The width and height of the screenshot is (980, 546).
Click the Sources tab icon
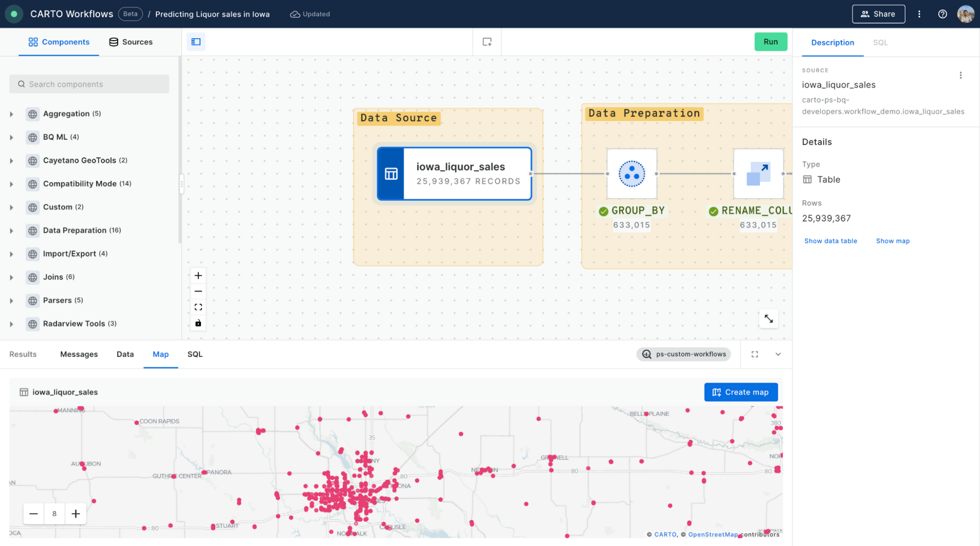click(x=112, y=42)
